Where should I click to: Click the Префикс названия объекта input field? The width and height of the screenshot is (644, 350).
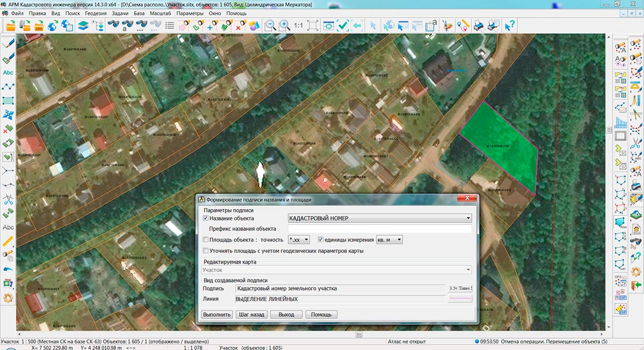pos(379,229)
